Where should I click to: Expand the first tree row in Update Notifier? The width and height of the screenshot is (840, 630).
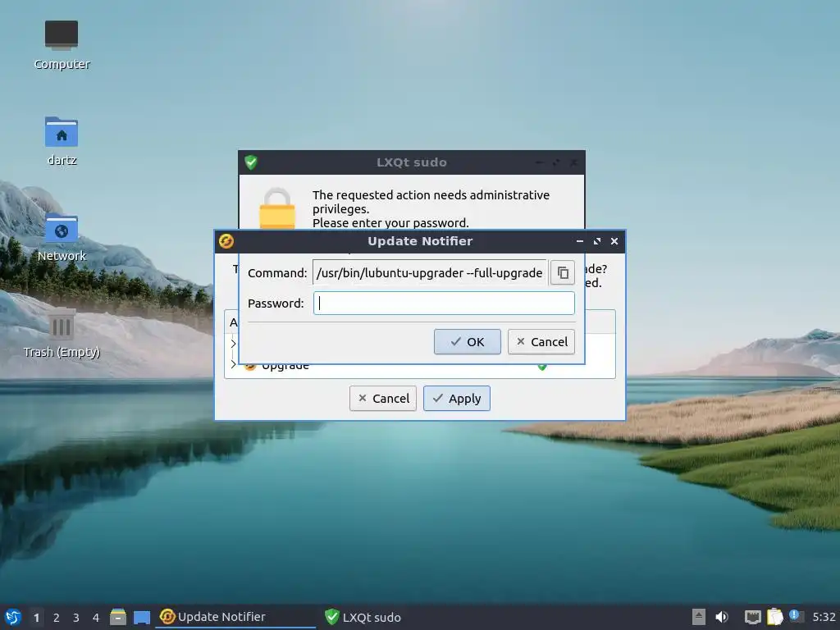pos(233,344)
